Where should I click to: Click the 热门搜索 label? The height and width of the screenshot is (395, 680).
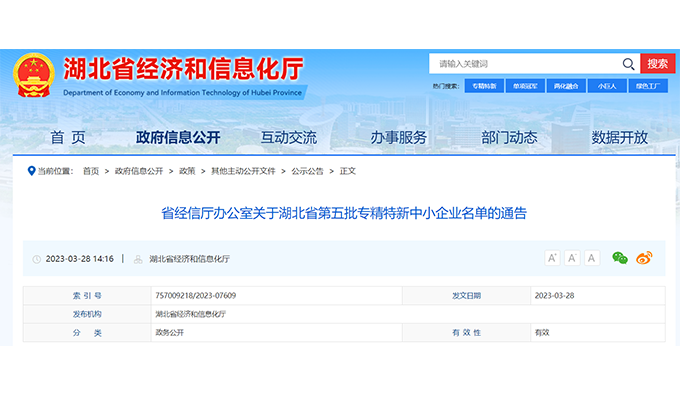[x=445, y=86]
